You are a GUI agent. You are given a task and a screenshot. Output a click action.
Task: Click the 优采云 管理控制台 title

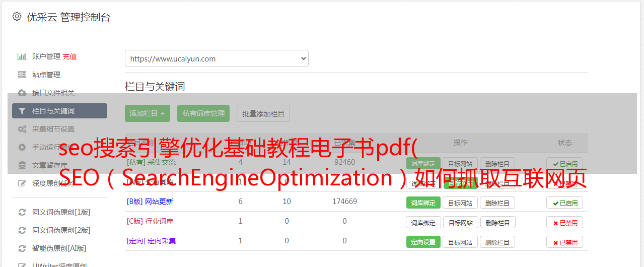point(69,17)
